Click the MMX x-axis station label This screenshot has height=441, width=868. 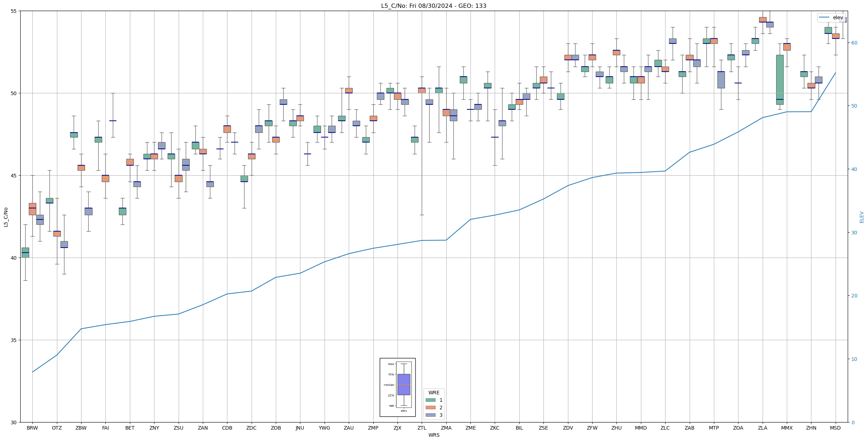click(x=787, y=428)
